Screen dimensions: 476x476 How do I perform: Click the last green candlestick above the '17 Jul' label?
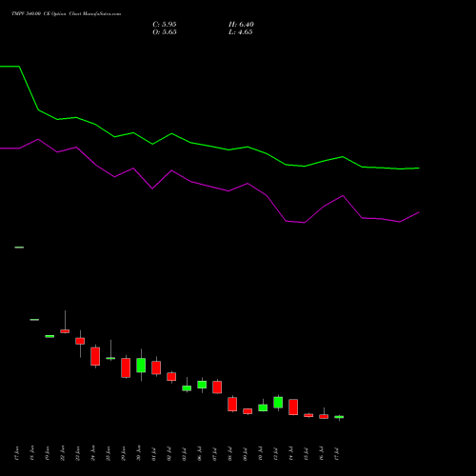(339, 417)
